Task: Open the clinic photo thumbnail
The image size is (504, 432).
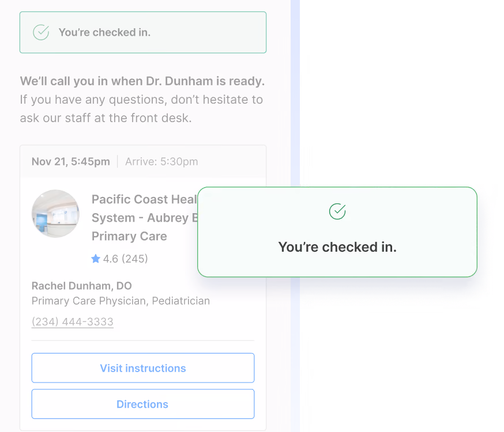Action: pyautogui.click(x=55, y=214)
